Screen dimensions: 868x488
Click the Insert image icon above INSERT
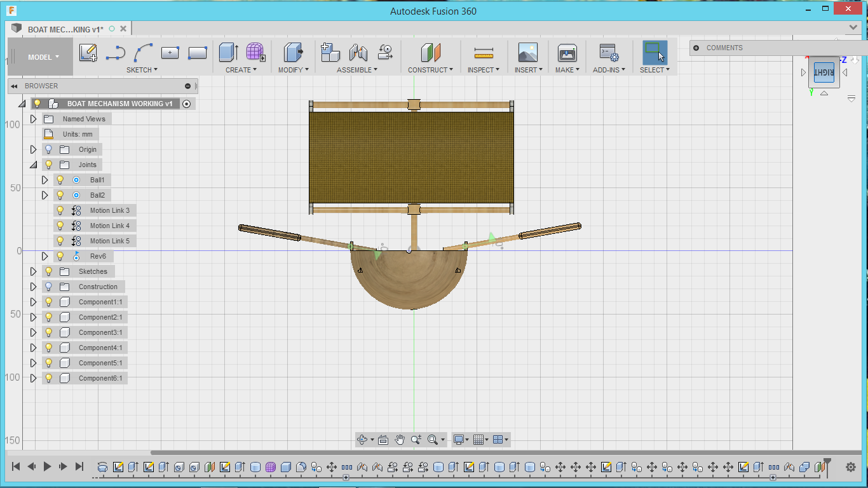tap(527, 53)
